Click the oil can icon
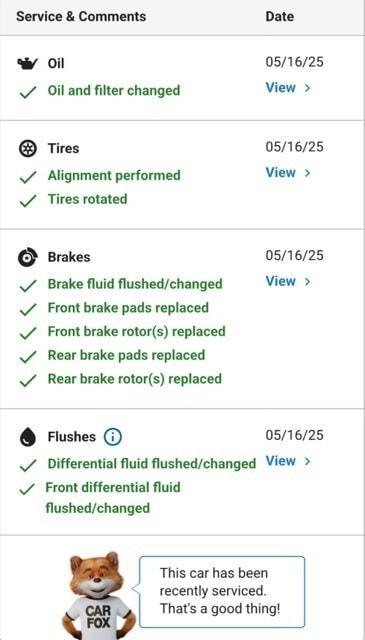 coord(27,64)
